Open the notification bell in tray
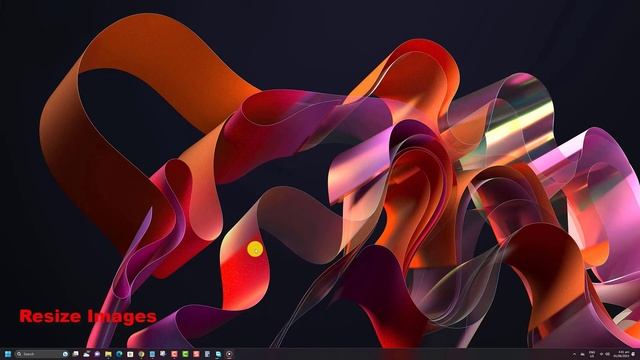The width and height of the screenshot is (640, 360). 633,354
